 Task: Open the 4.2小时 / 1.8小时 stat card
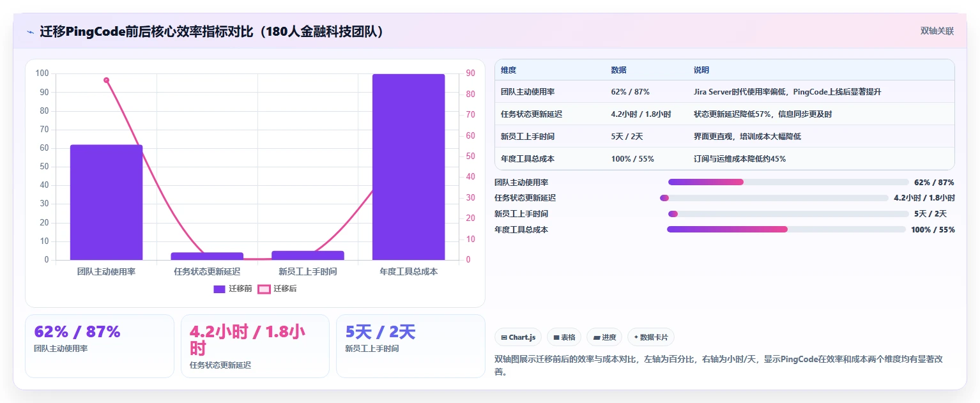point(256,346)
